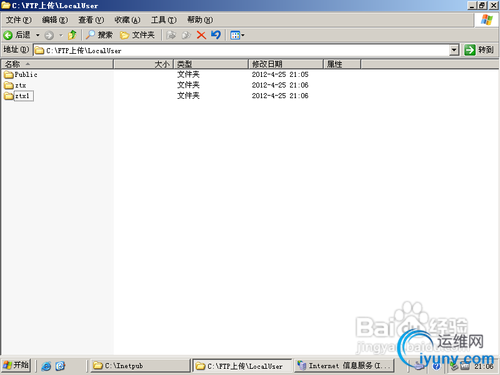Open the Tools (工具) menu
Image resolution: width=500 pixels, height=375 pixels.
click(164, 20)
